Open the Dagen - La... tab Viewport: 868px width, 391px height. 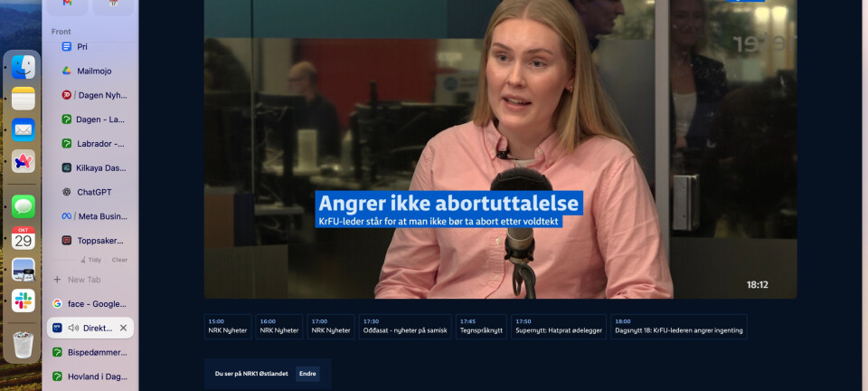[x=90, y=119]
